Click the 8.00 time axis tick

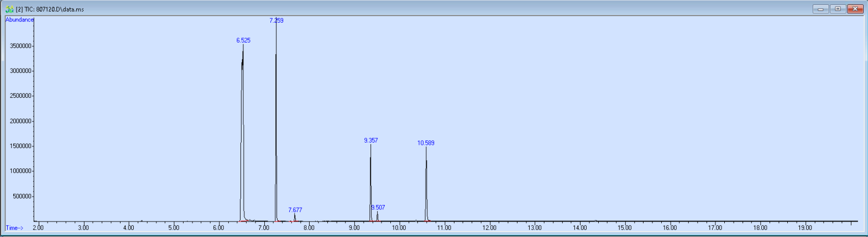pos(309,228)
